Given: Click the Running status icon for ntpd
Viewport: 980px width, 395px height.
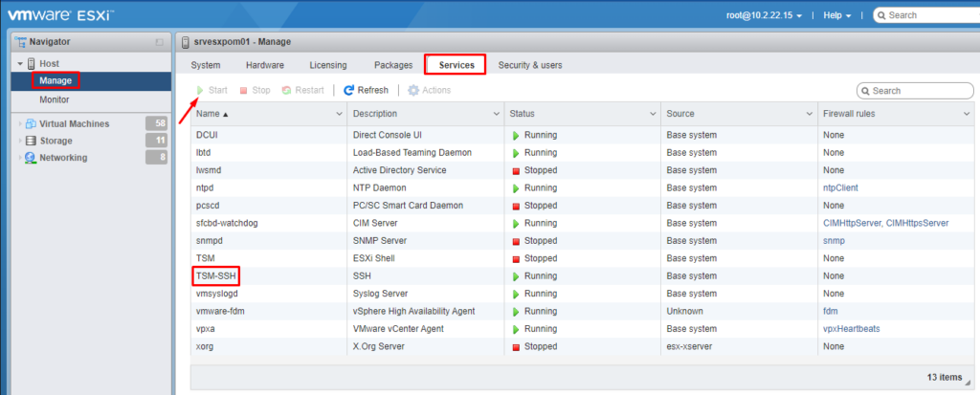Looking at the screenshot, I should click(x=516, y=187).
